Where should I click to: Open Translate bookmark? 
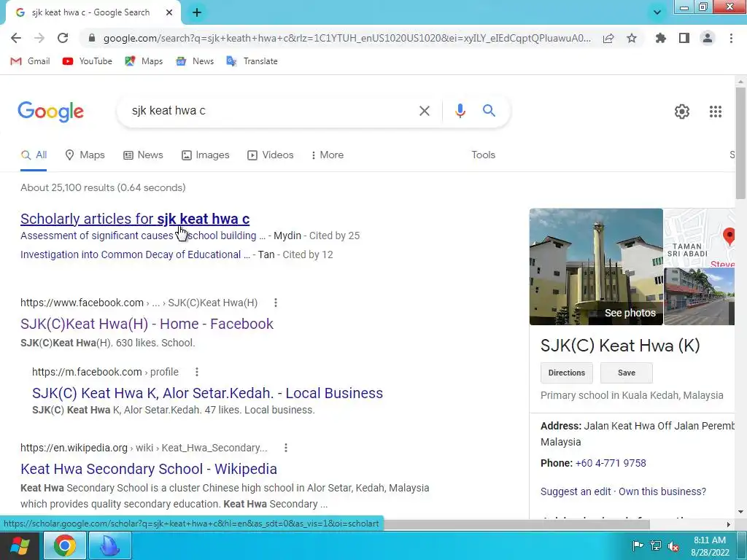[252, 61]
